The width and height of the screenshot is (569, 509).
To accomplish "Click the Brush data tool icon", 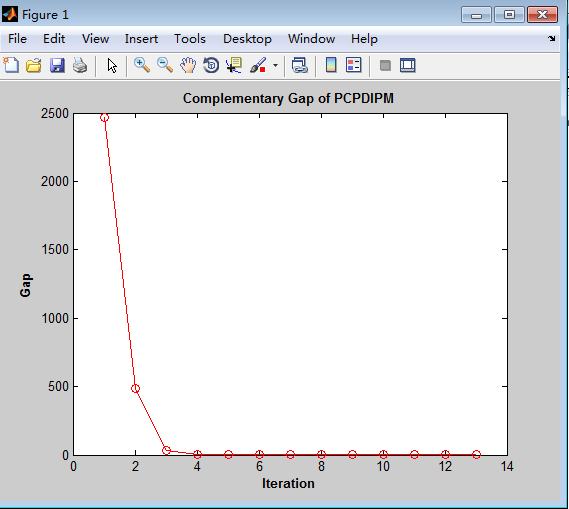I will 258,66.
